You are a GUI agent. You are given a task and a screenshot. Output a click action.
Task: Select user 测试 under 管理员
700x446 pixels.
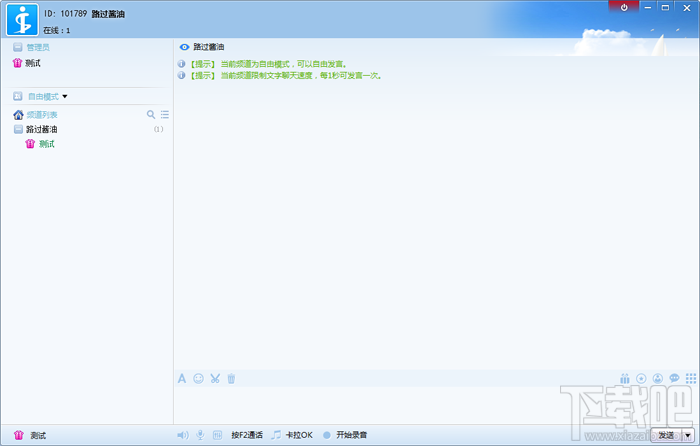tap(33, 63)
